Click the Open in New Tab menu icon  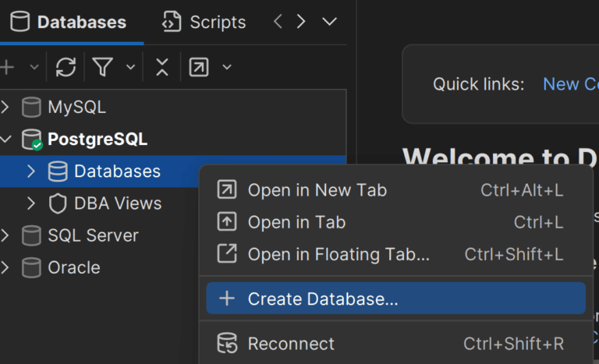(x=227, y=189)
